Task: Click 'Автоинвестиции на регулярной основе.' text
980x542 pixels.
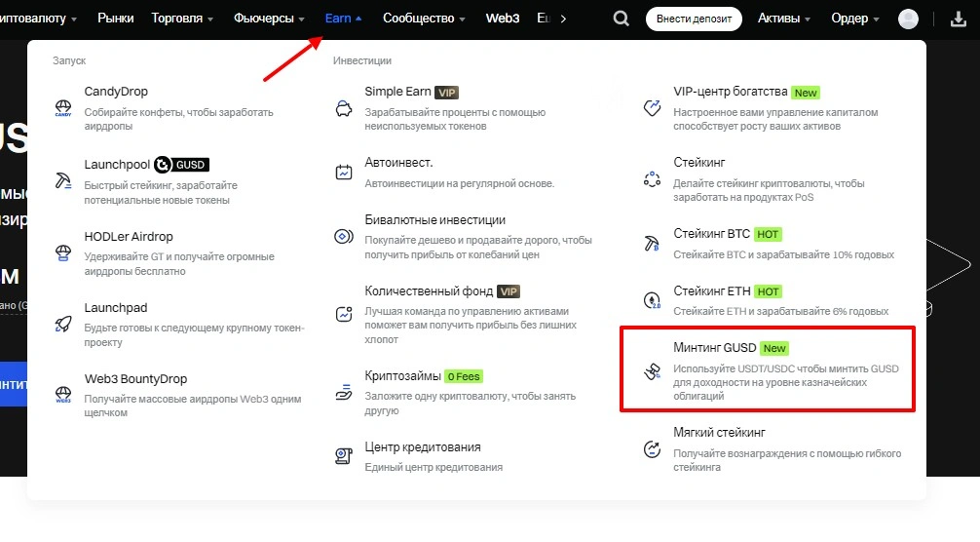Action: coord(460,183)
